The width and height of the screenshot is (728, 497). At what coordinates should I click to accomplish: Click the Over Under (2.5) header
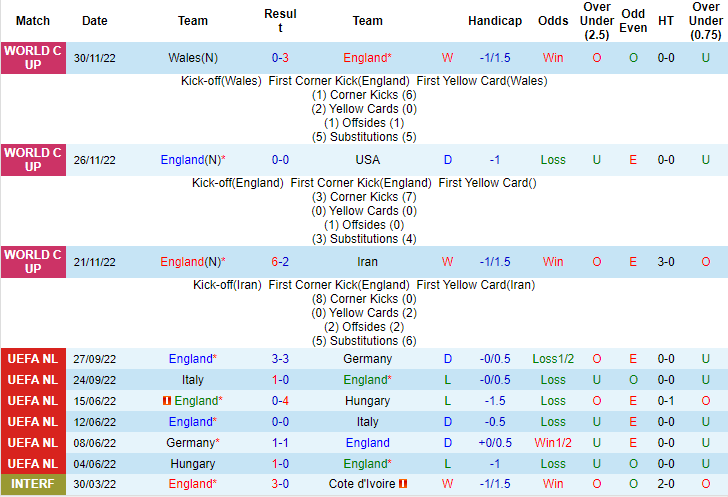(x=597, y=21)
